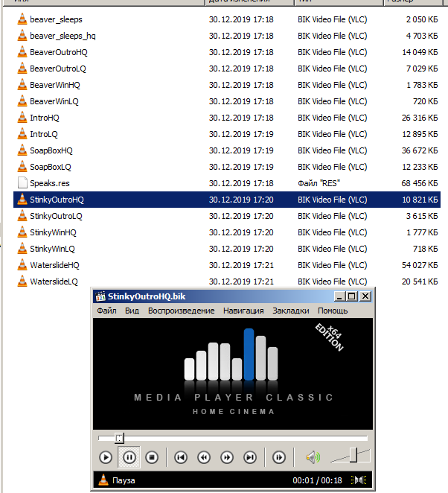Click the StinkyOutroLQ file icon
The height and width of the screenshot is (493, 448).
pyautogui.click(x=22, y=215)
